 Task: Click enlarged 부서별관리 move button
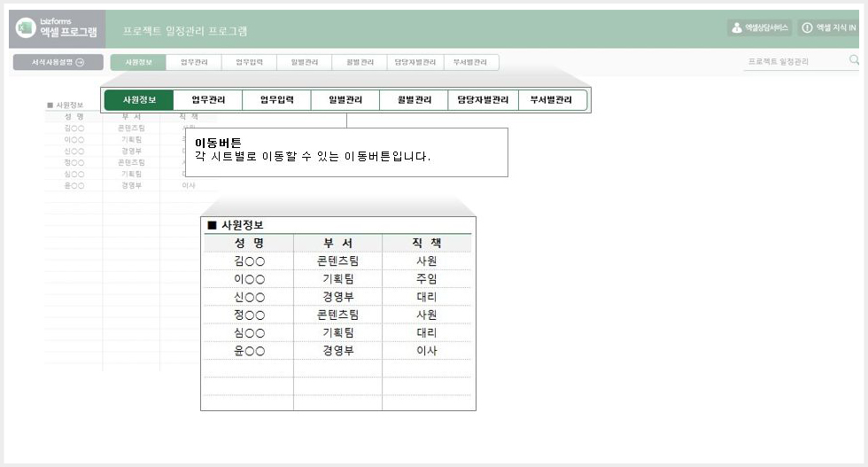point(551,100)
